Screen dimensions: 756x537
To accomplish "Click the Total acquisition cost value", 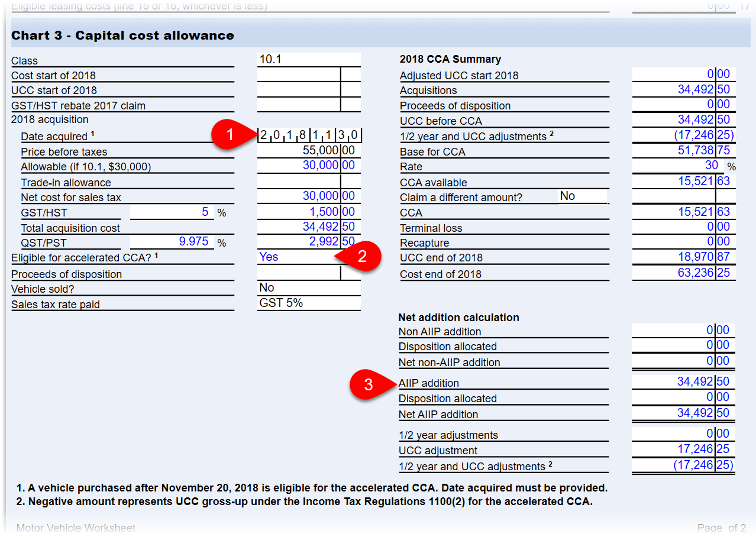I will point(309,227).
